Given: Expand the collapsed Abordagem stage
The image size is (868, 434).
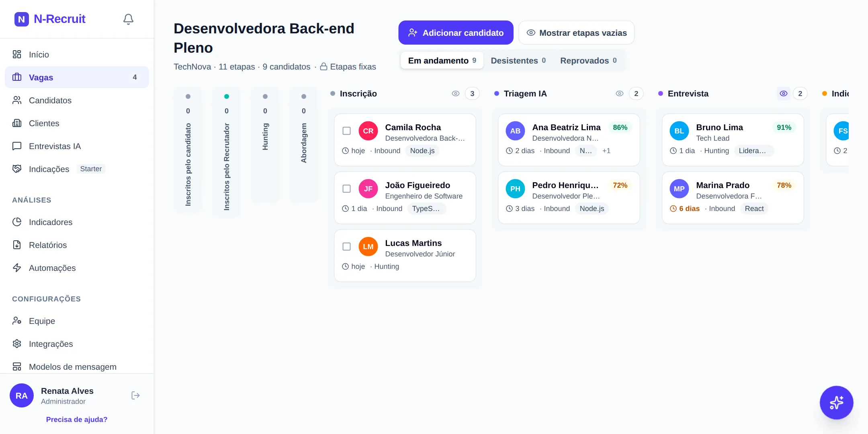Looking at the screenshot, I should click(304, 145).
